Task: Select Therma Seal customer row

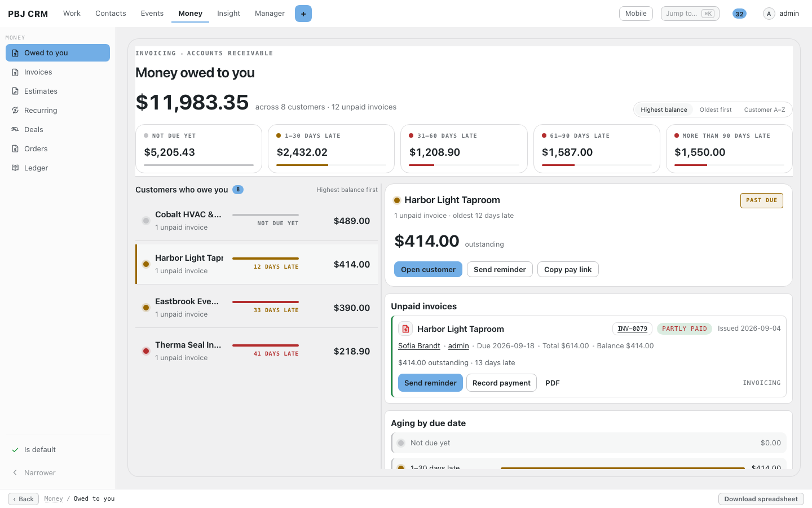Action: (x=257, y=351)
